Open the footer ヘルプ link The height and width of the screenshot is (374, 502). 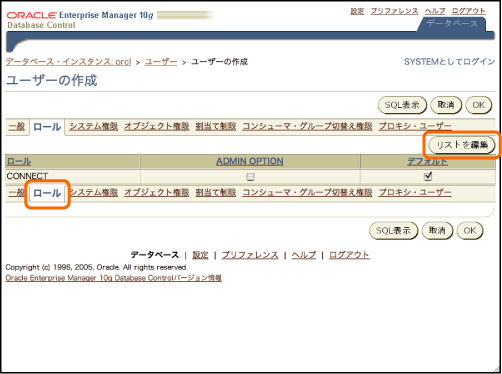(304, 255)
